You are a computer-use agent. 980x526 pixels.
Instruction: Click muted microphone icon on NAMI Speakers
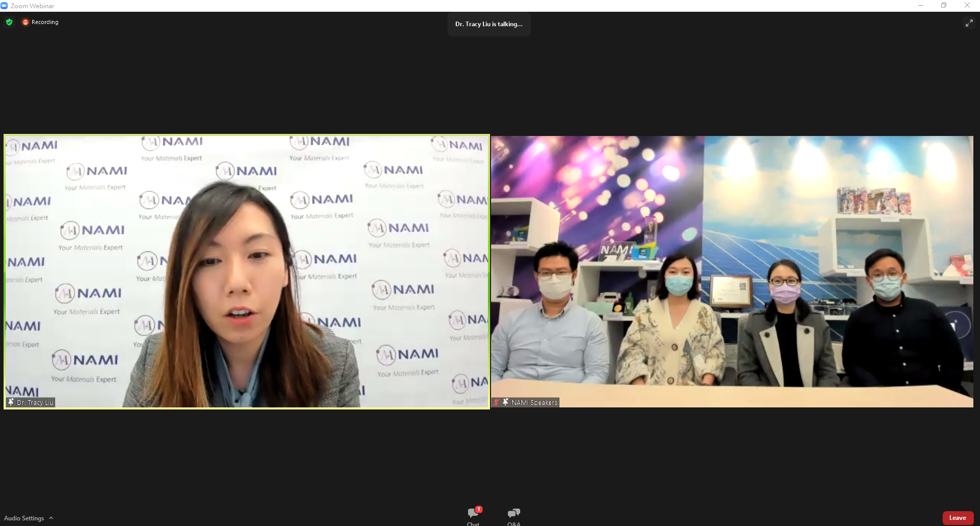496,402
